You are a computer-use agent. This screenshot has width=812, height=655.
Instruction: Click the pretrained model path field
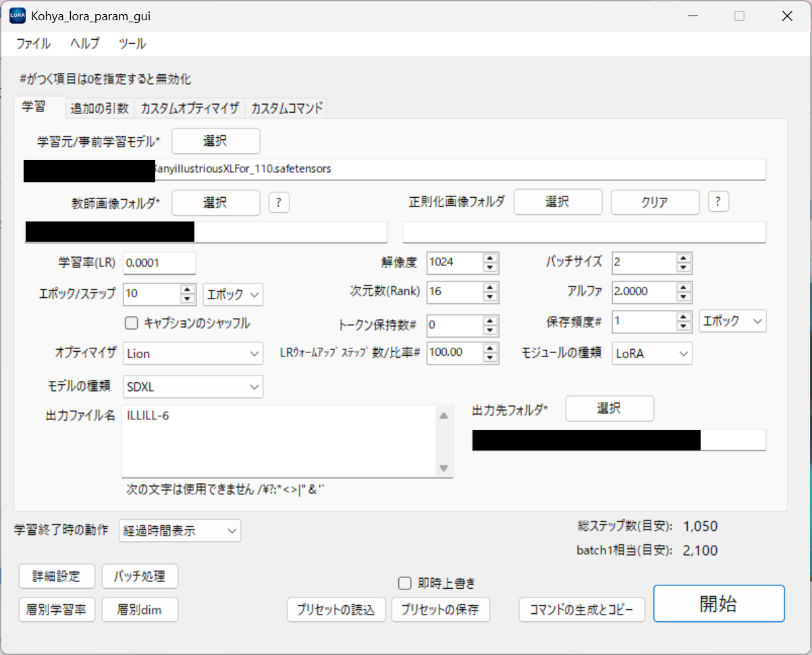coord(395,169)
